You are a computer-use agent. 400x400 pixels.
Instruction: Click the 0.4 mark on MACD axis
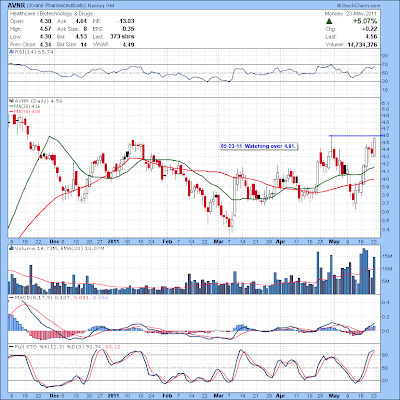coord(386,302)
